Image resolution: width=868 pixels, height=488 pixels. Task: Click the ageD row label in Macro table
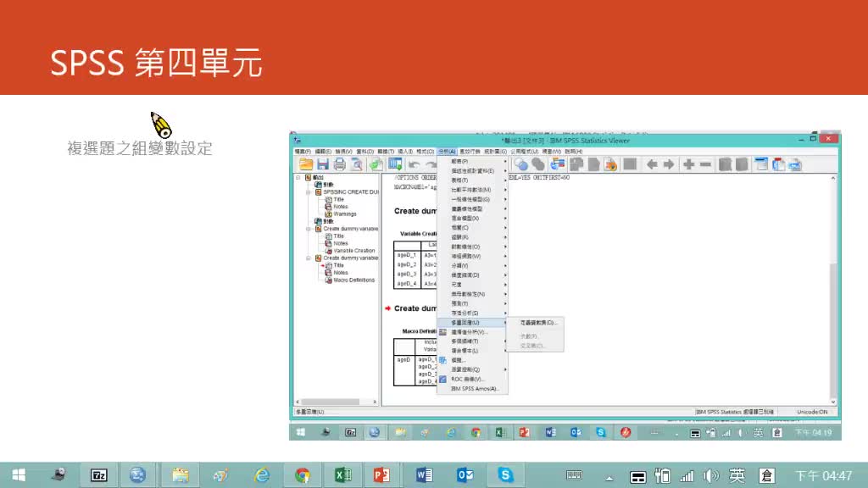tap(404, 359)
